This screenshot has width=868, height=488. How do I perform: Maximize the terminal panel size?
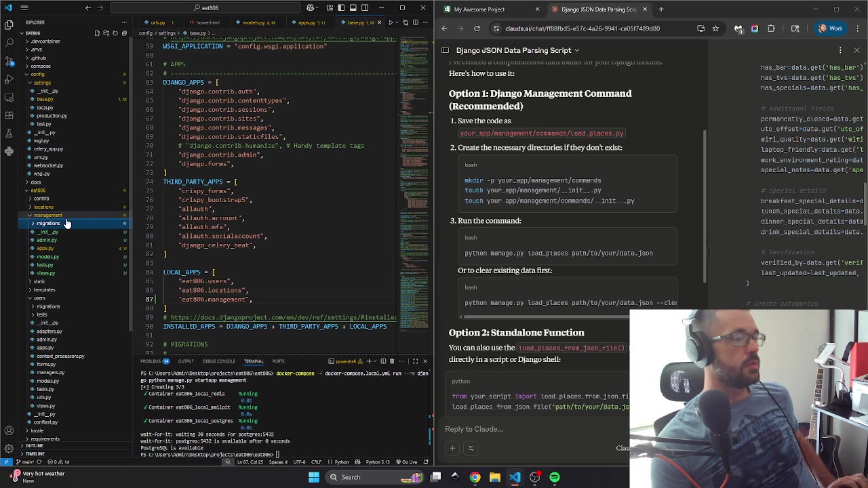coord(415,361)
